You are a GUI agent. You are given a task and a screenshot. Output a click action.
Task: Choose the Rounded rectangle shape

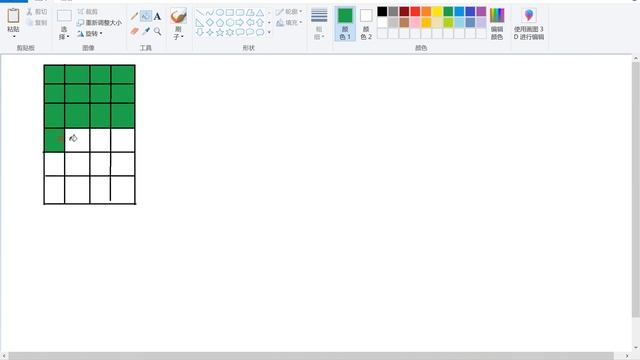tap(240, 13)
